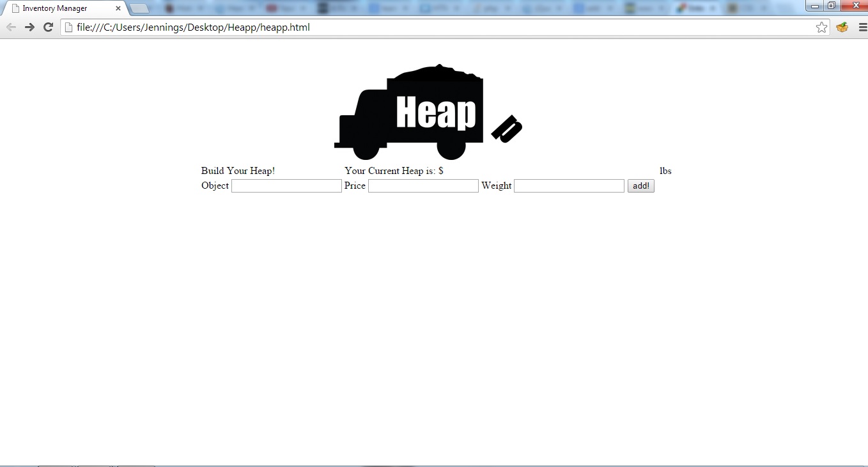Click the page file icon in address bar

(x=68, y=28)
